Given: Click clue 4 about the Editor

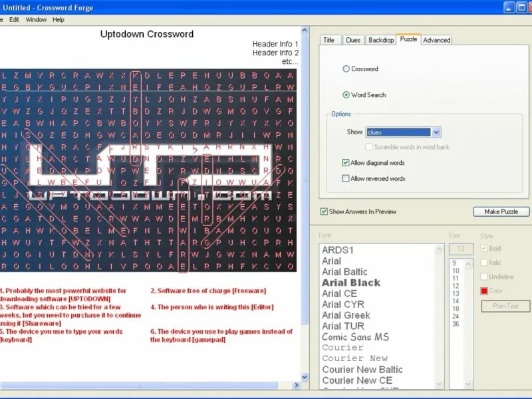Looking at the screenshot, I should 212,307.
